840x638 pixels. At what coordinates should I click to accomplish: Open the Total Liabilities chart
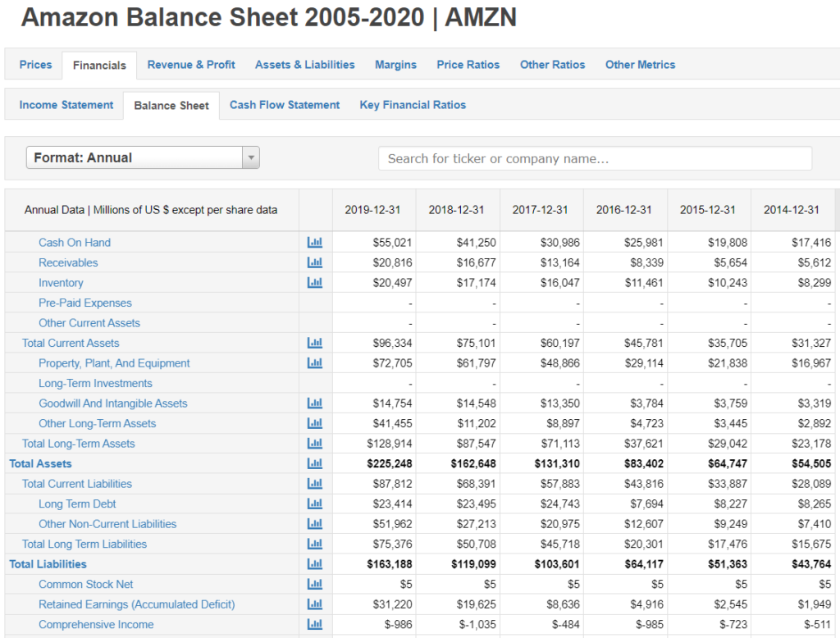tap(315, 563)
